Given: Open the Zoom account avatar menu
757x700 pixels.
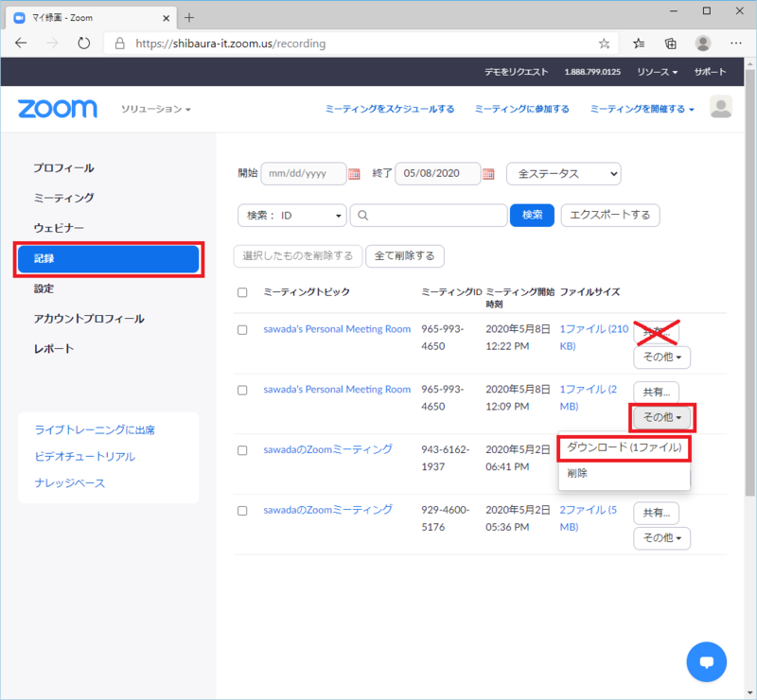Looking at the screenshot, I should (721, 107).
